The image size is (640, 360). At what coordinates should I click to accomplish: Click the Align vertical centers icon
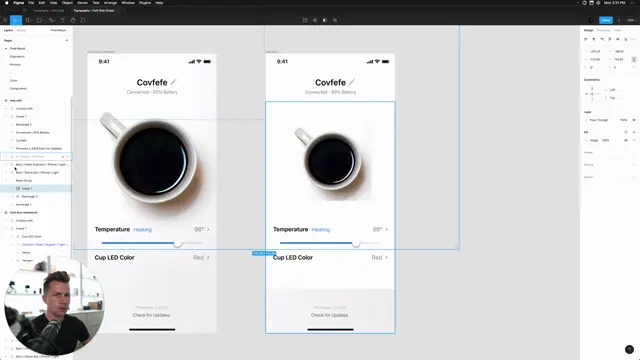pos(618,39)
